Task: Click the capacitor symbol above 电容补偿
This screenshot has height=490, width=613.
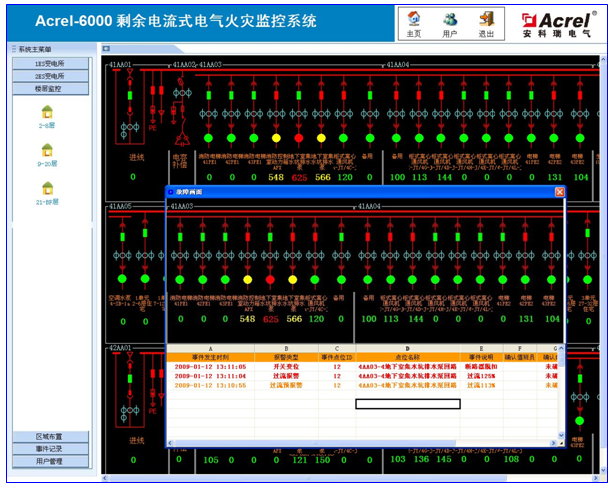Action: [182, 139]
